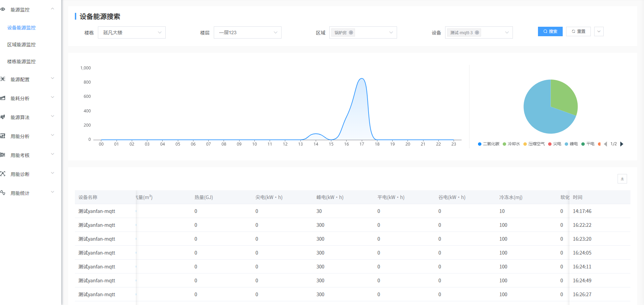This screenshot has width=644, height=305.
Task: Toggle 尖电 legend series
Action: coord(555,144)
